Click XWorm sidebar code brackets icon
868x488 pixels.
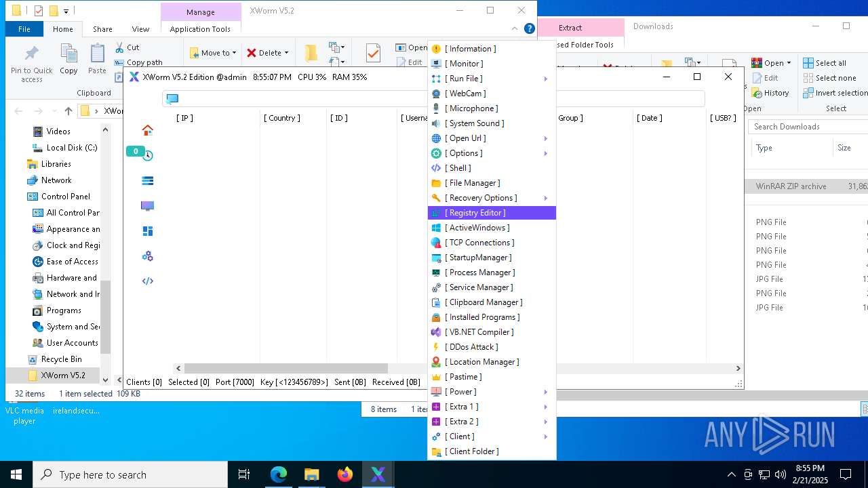point(147,281)
